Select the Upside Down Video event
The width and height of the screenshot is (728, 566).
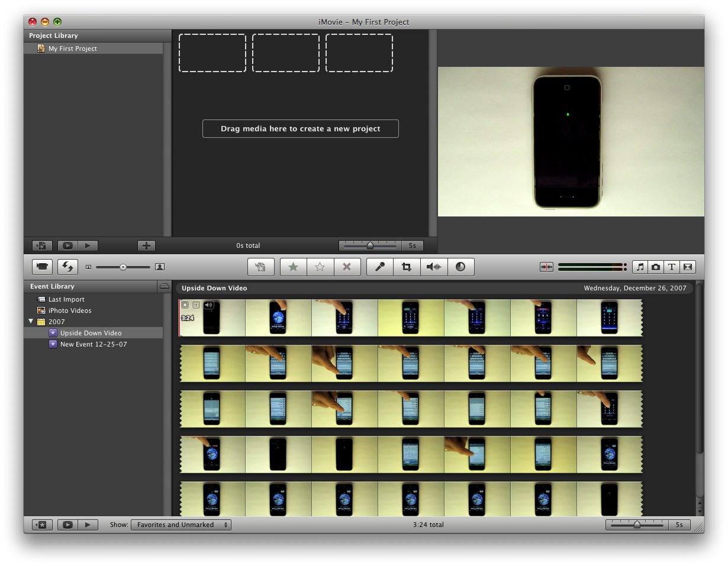[x=94, y=333]
